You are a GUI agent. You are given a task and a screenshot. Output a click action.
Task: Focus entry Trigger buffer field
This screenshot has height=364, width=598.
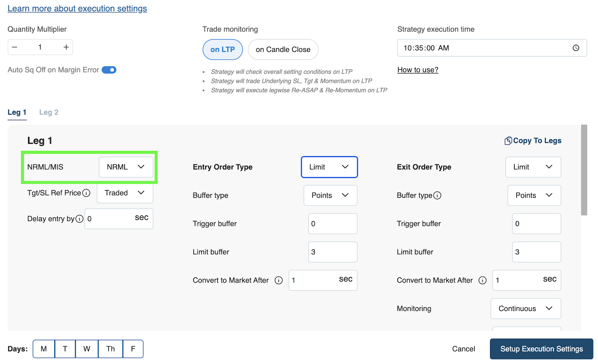333,224
